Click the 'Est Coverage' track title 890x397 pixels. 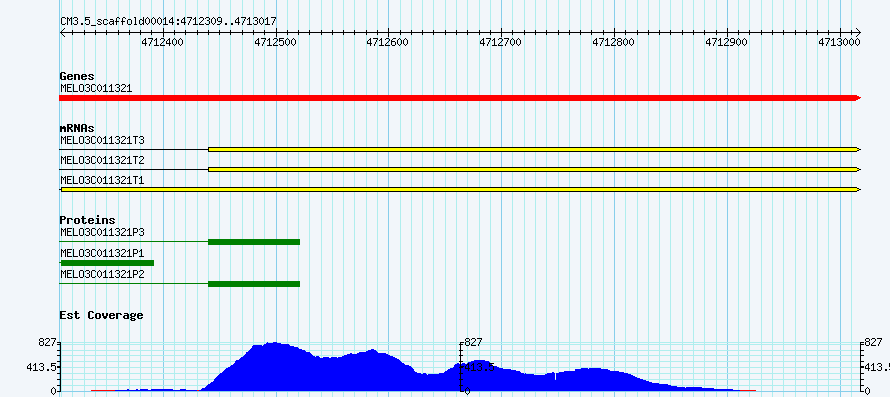(x=102, y=315)
